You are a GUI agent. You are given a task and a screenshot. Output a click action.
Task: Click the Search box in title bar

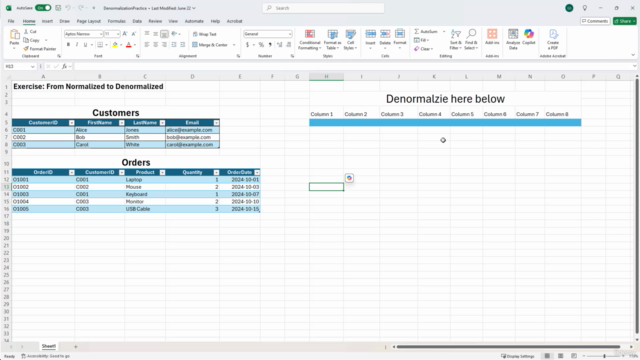[x=323, y=8]
